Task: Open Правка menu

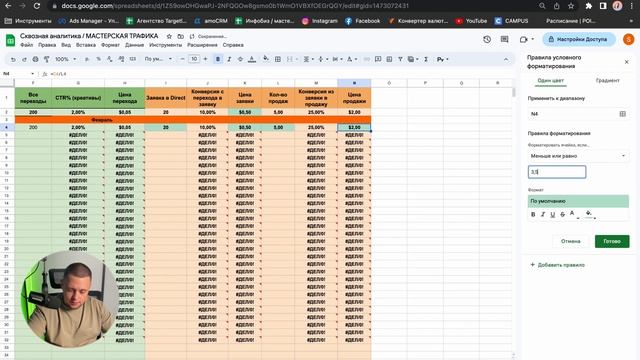Action: 47,45
